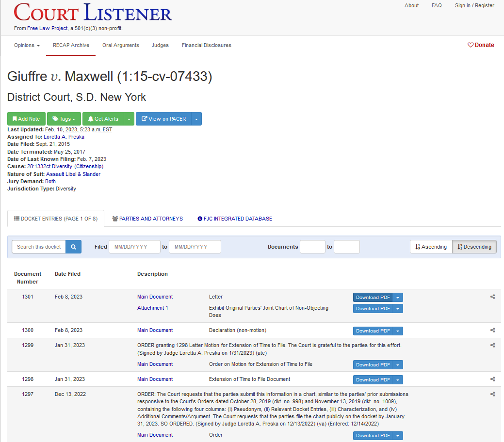The height and width of the screenshot is (442, 504).
Task: Expand Download PDF options for Attachment 1
Action: pyautogui.click(x=398, y=309)
